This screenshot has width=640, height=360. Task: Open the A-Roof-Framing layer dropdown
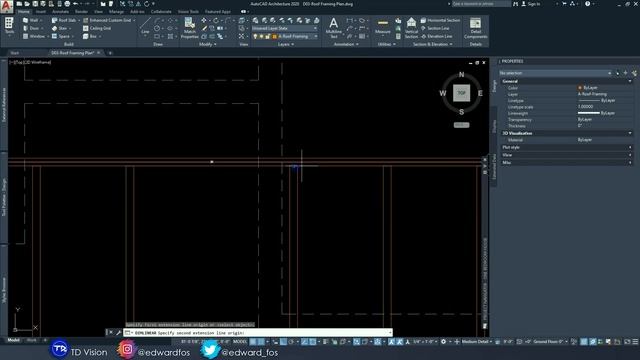click(x=284, y=36)
